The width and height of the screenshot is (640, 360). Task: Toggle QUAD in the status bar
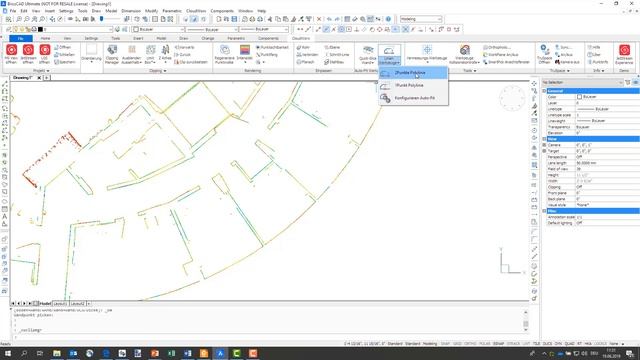click(569, 344)
